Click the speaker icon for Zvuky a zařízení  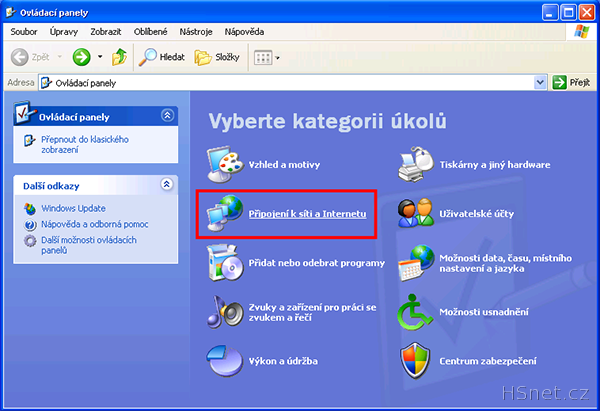tap(225, 312)
